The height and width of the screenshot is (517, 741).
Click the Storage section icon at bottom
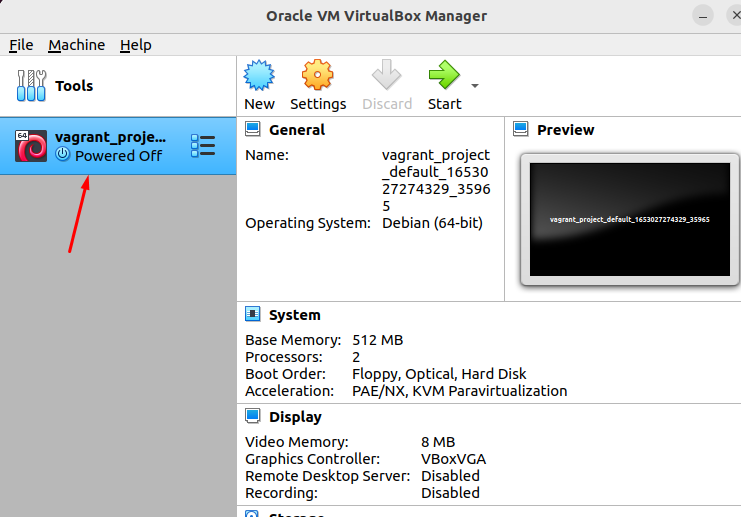(253, 514)
